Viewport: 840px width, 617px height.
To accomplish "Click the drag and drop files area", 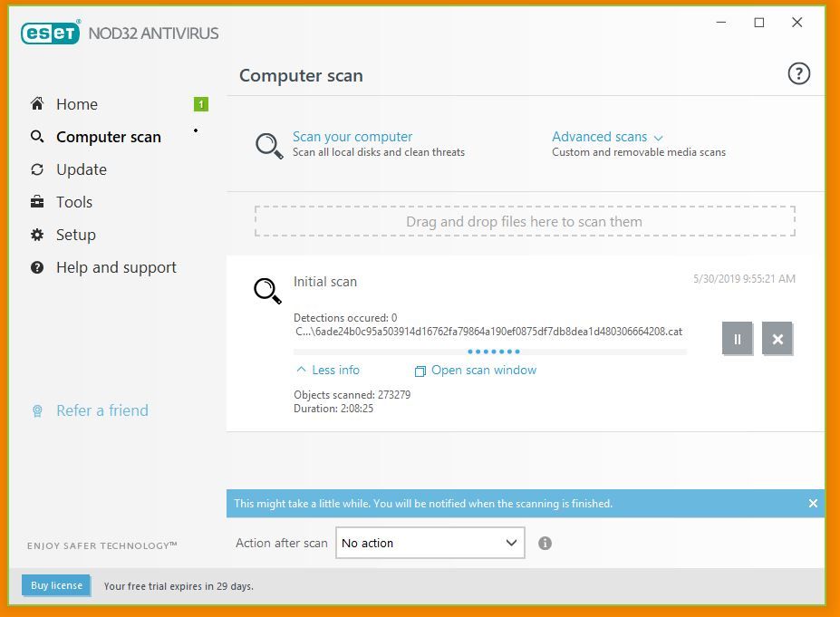I will (525, 221).
